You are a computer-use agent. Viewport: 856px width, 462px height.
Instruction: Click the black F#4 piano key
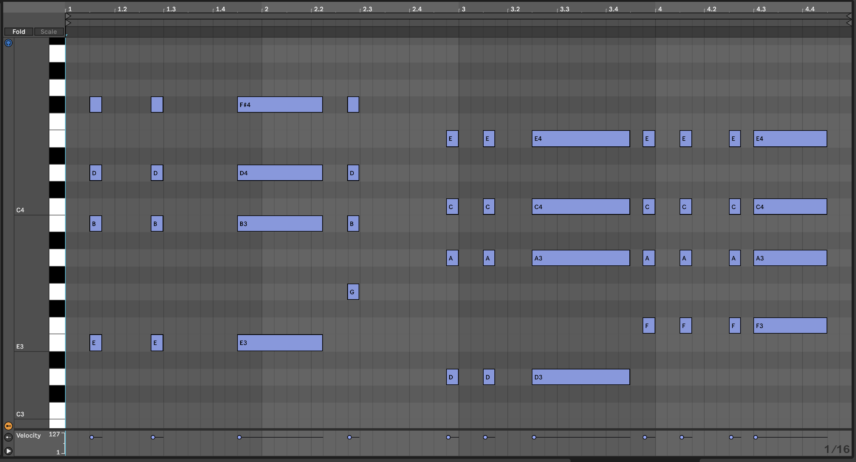(57, 104)
